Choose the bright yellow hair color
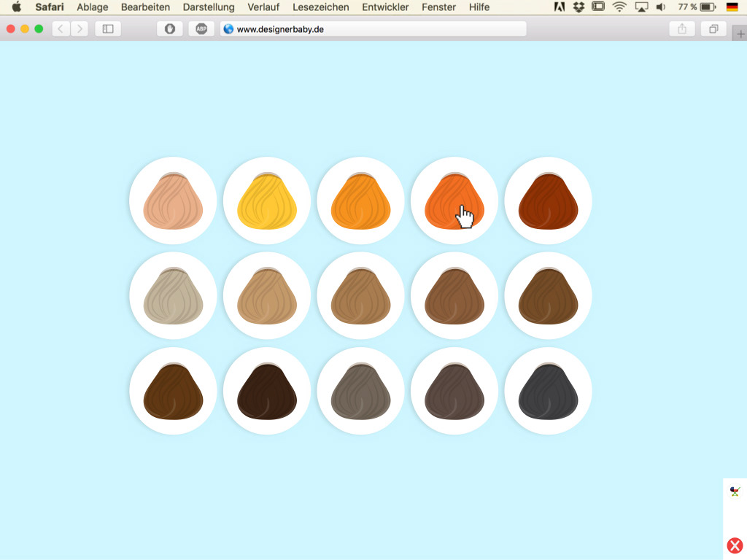This screenshot has width=747, height=560. [x=267, y=201]
